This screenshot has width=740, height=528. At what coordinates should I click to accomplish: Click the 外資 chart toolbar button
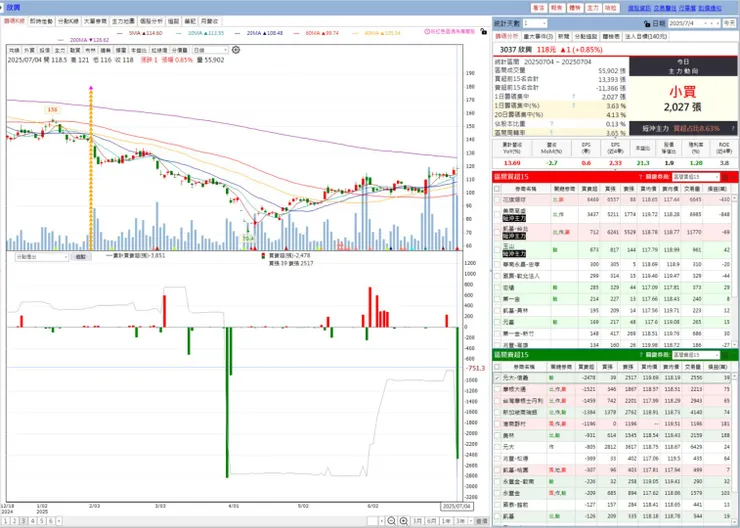coord(29,50)
